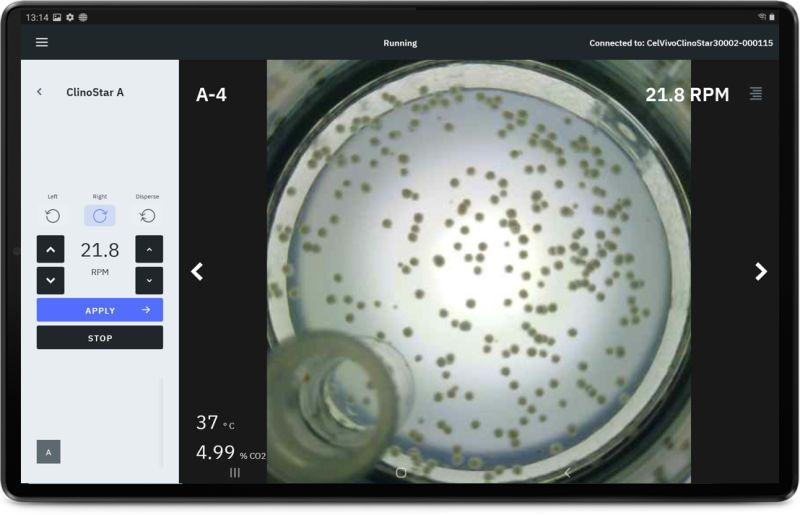Click the A-4 chamber label
The width and height of the screenshot is (800, 515).
(x=211, y=95)
